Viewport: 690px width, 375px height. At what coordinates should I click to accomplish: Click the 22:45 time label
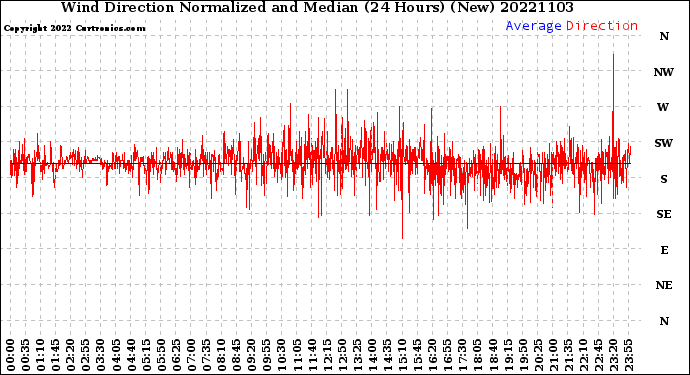598,355
